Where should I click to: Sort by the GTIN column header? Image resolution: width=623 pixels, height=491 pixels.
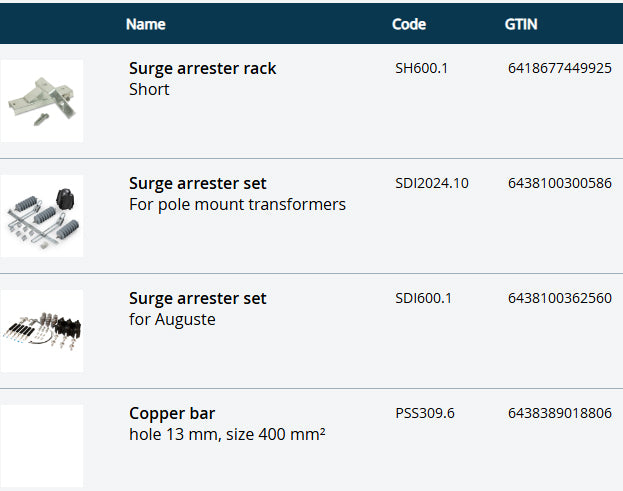[x=523, y=24]
